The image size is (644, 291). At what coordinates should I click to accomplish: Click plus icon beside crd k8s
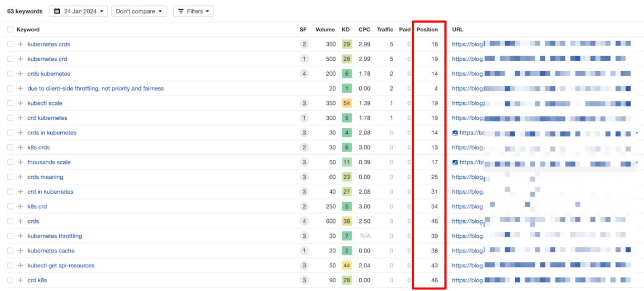[x=20, y=280]
